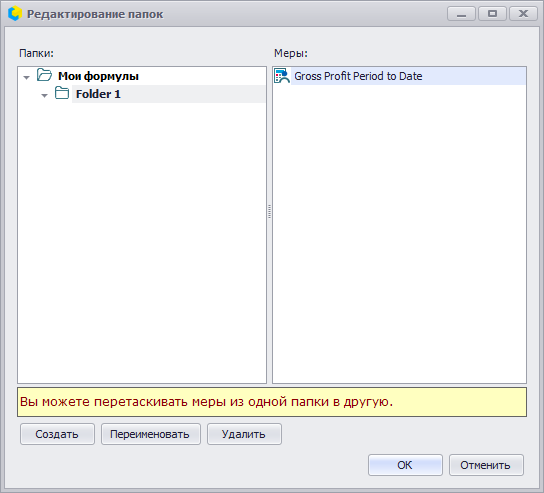544x493 pixels.
Task: Click the empty space in the Папки tree
Action: [142, 243]
